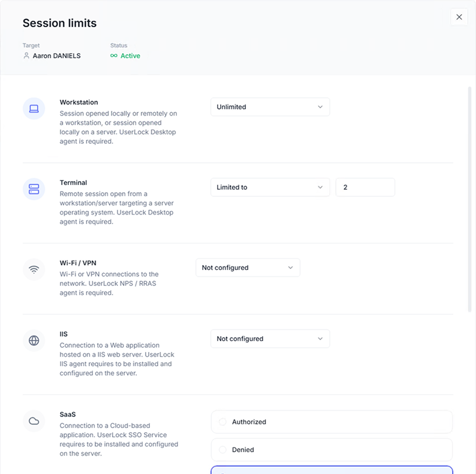Click the partially visible third SaaS option

[331, 470]
